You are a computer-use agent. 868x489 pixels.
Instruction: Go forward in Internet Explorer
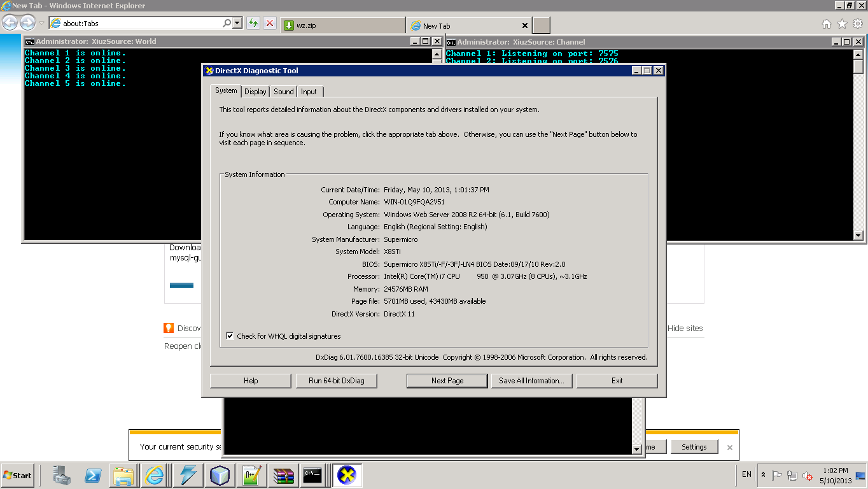click(27, 24)
